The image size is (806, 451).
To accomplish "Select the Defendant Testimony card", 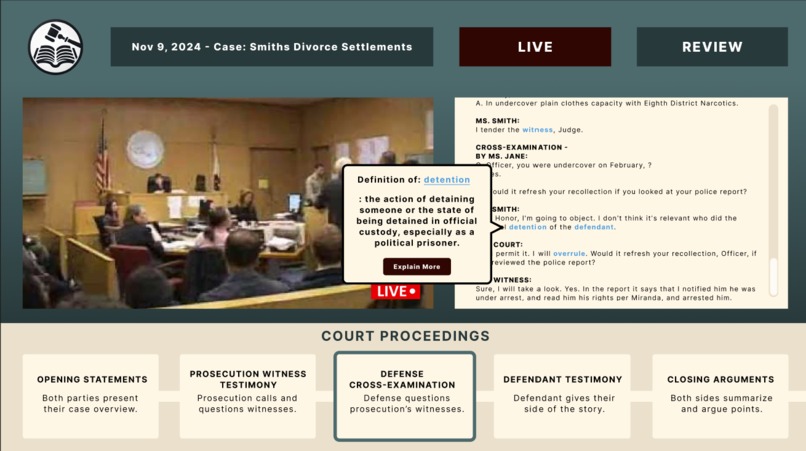I will tap(562, 396).
